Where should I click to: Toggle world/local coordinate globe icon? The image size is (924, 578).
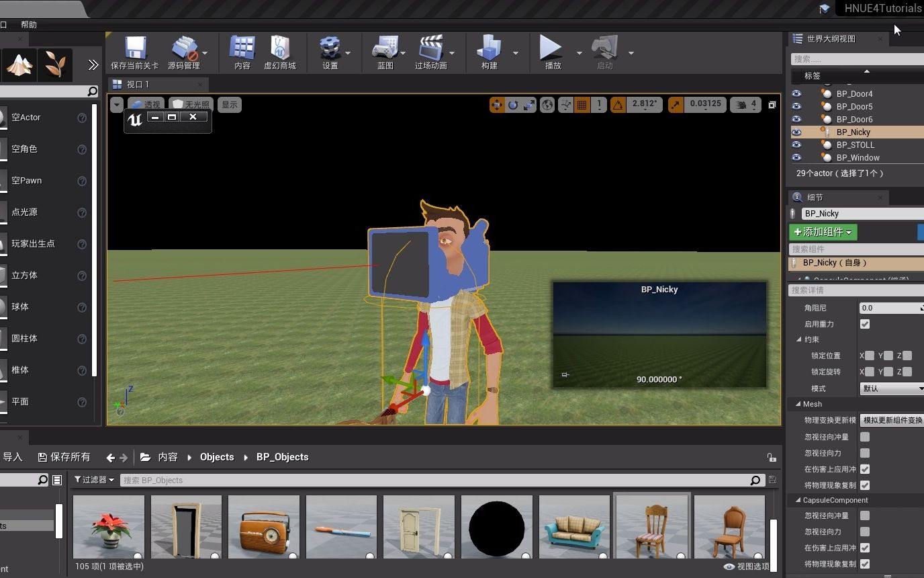(x=548, y=105)
